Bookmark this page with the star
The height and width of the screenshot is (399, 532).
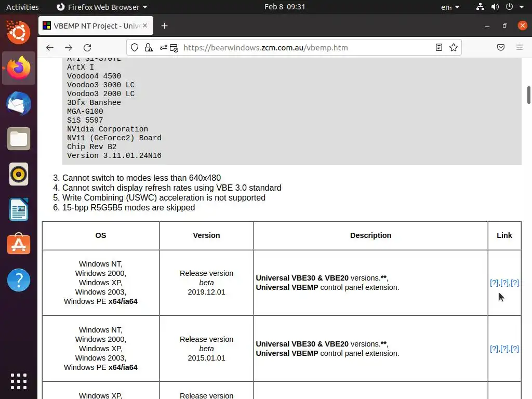[454, 47]
